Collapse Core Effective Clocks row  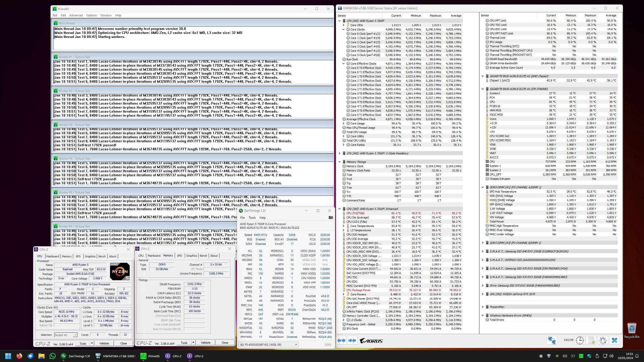343,64
